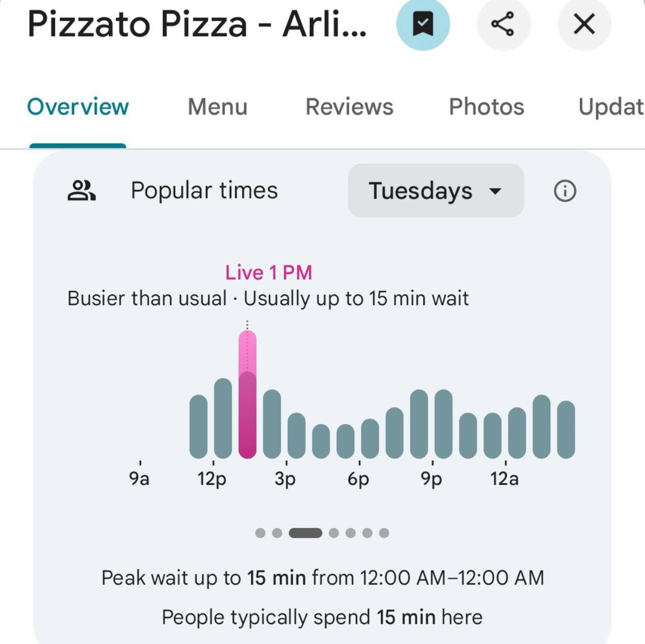Tap the 12p bar in the chart
This screenshot has height=644, width=645.
pyautogui.click(x=223, y=419)
